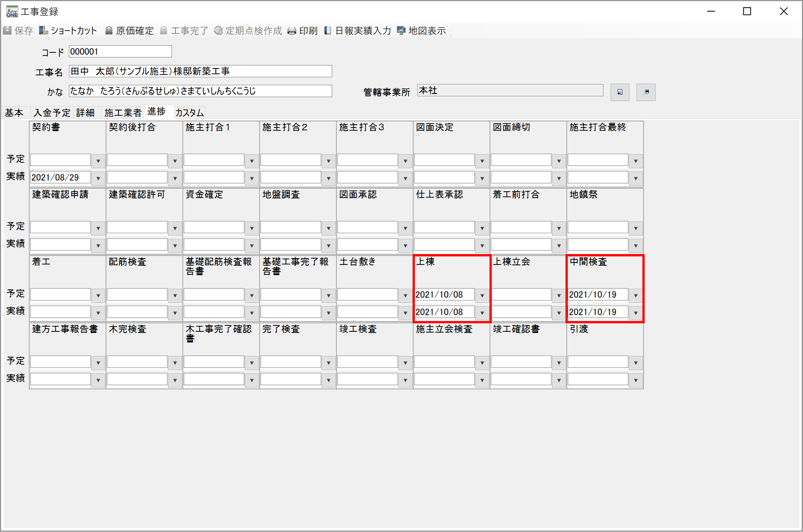
Task: Show the map with 地図表示 icon
Action: click(401, 31)
